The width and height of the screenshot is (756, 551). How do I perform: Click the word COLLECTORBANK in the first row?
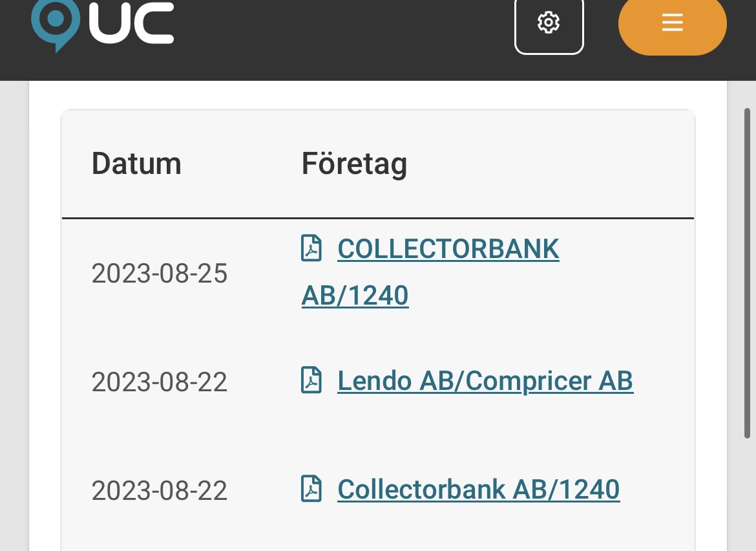448,250
